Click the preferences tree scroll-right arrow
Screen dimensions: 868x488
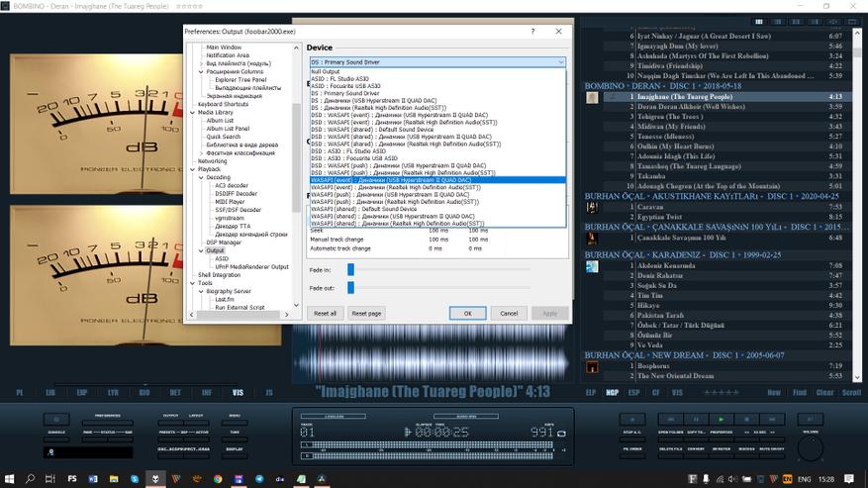click(x=287, y=315)
